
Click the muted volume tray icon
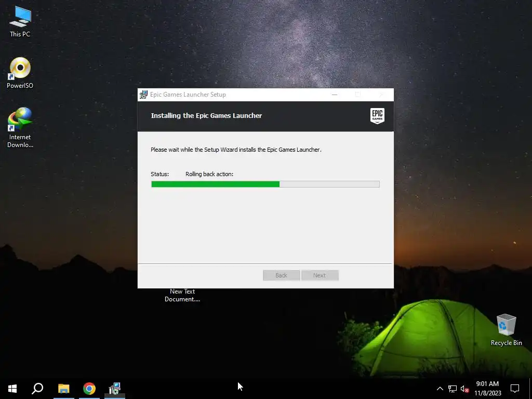[x=464, y=389]
